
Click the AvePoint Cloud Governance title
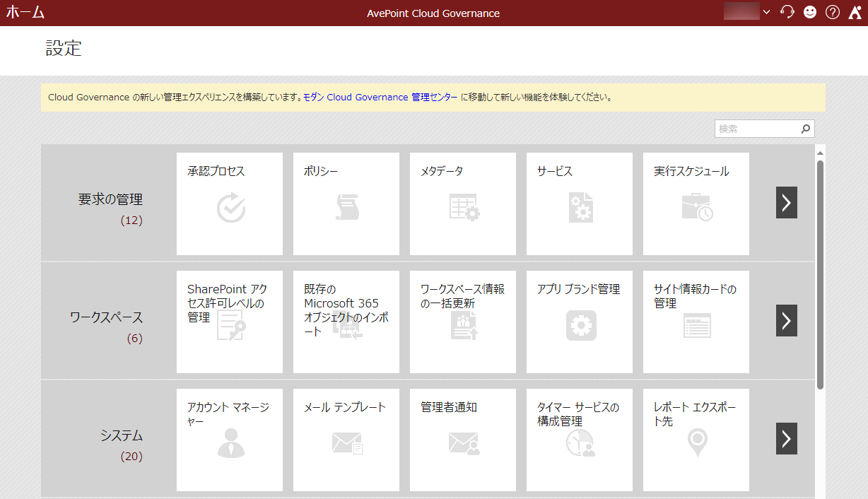pyautogui.click(x=433, y=13)
